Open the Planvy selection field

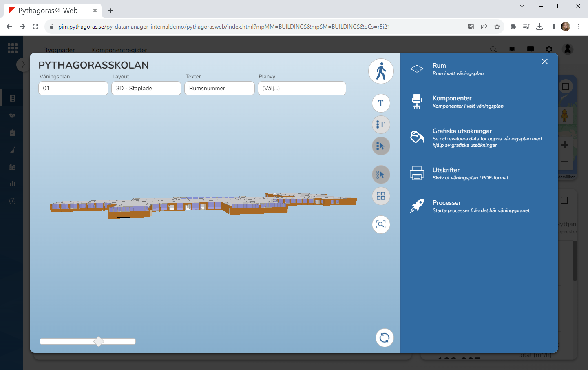click(x=302, y=89)
